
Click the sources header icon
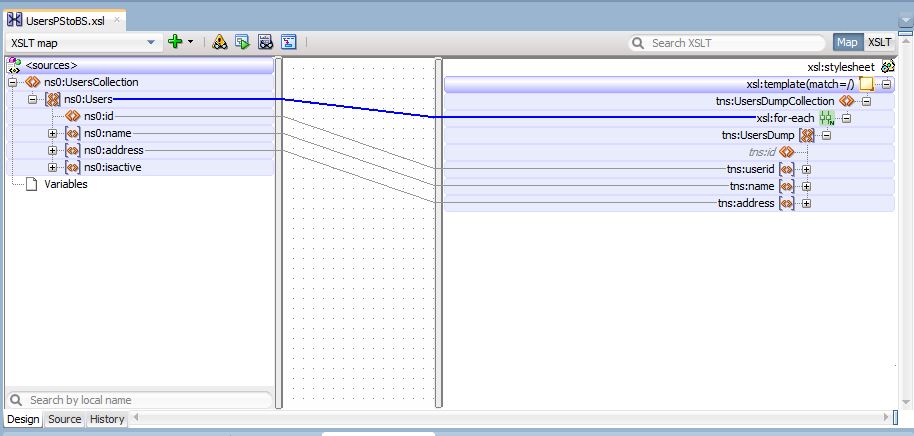[14, 65]
